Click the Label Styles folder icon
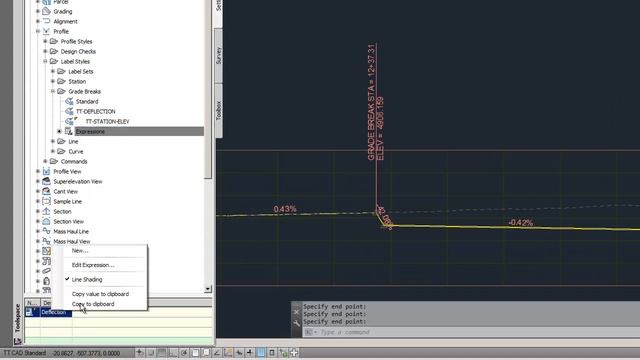Image resolution: width=640 pixels, height=360 pixels. click(54, 61)
